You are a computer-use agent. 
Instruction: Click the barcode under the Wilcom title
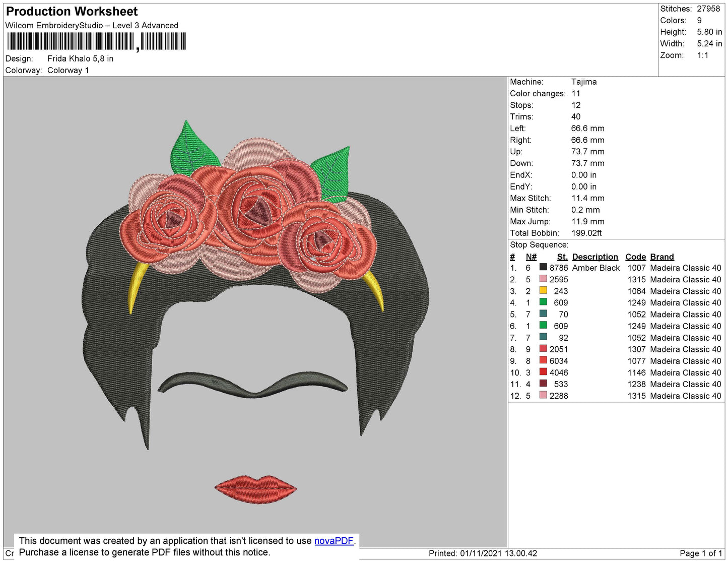97,41
